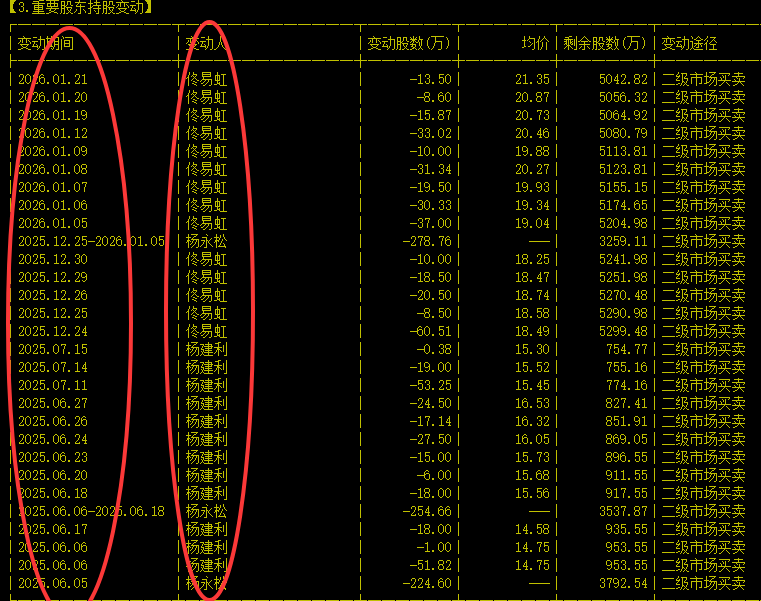Select the date 2026.01.06

pos(53,205)
